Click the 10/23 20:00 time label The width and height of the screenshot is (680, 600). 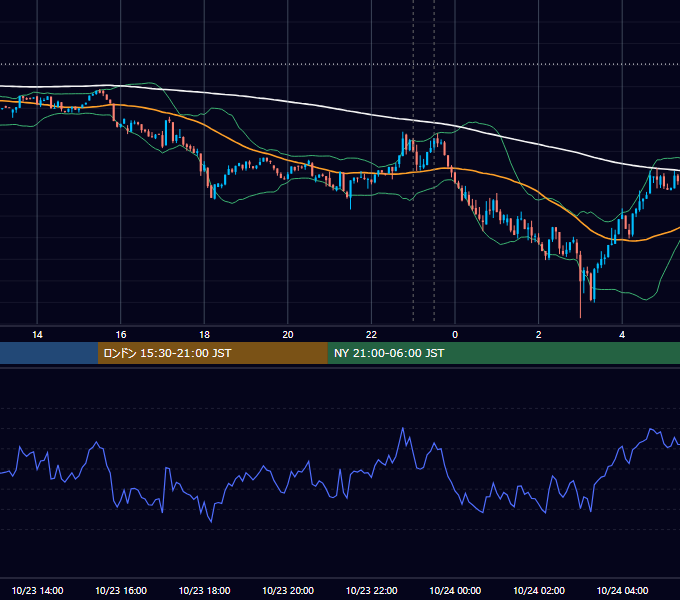[x=288, y=590]
